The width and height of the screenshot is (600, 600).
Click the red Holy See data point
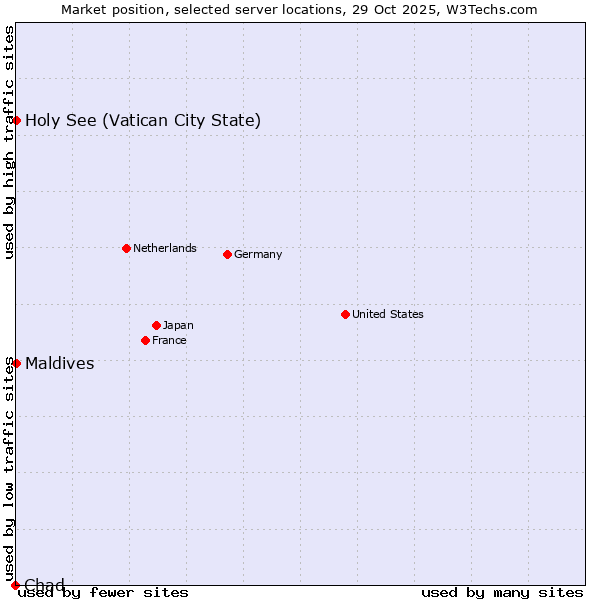tap(16, 120)
